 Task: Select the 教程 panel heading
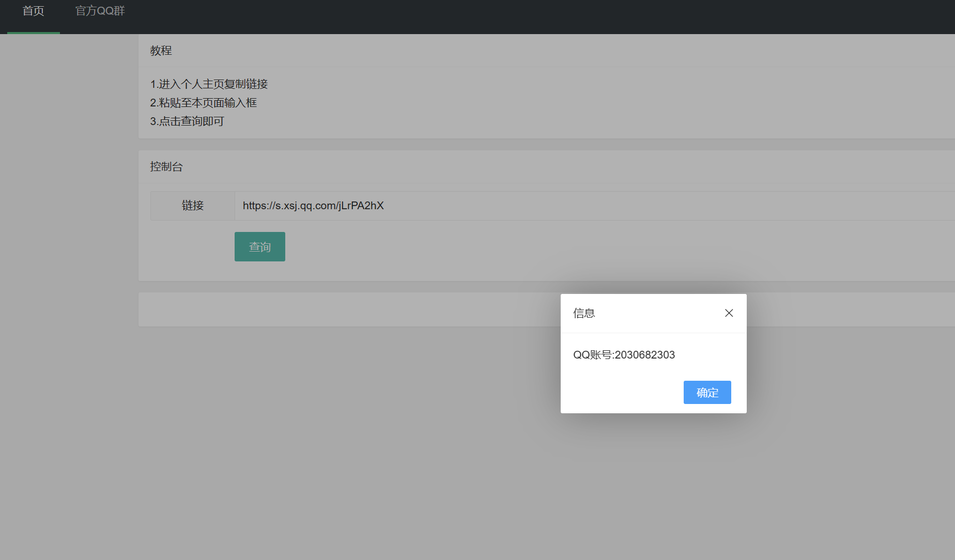pyautogui.click(x=161, y=51)
